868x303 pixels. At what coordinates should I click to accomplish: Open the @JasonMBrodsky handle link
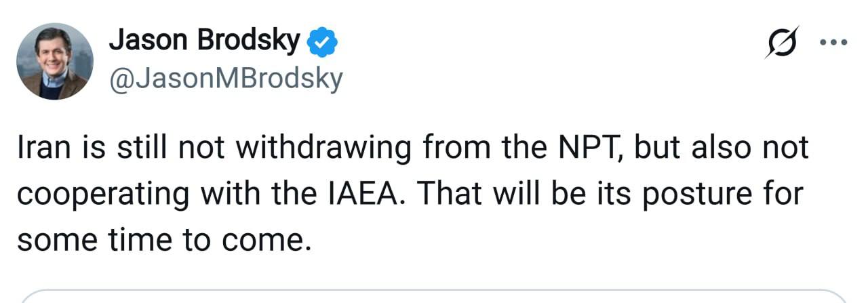(x=225, y=80)
